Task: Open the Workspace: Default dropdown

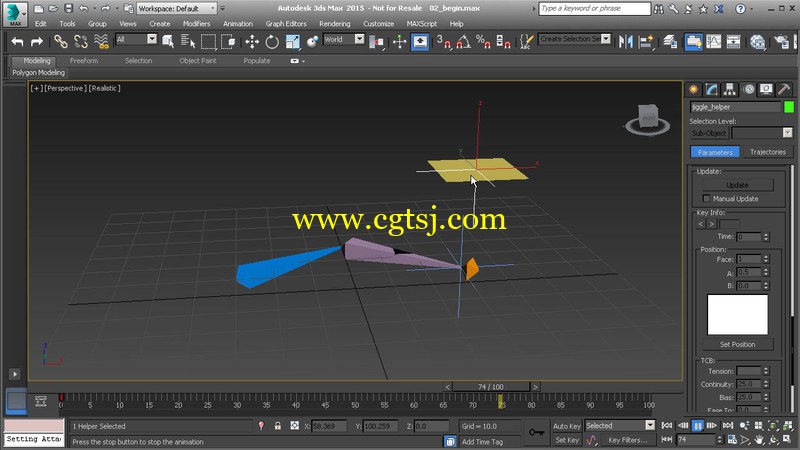Action: coord(177,9)
